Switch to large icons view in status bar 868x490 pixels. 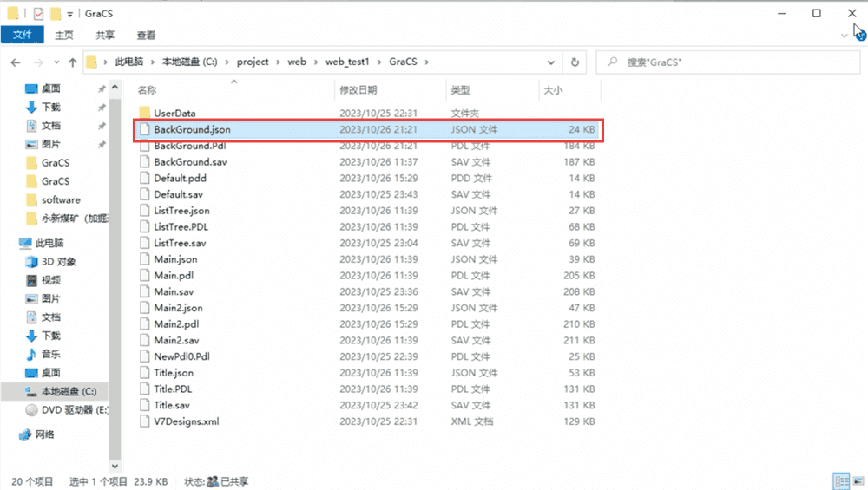point(856,480)
